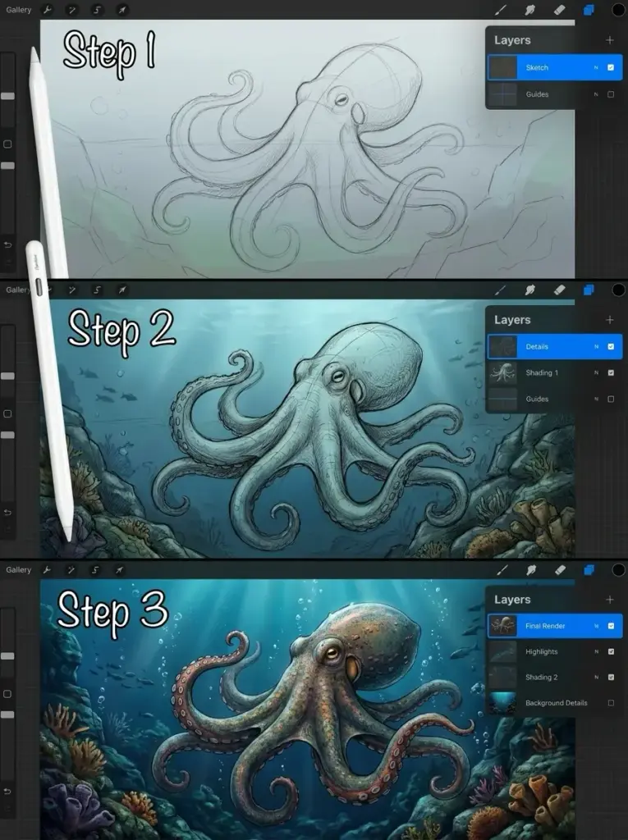This screenshot has height=840, width=628.
Task: Choose the Smudge tool in Step 3 screen
Action: (531, 570)
